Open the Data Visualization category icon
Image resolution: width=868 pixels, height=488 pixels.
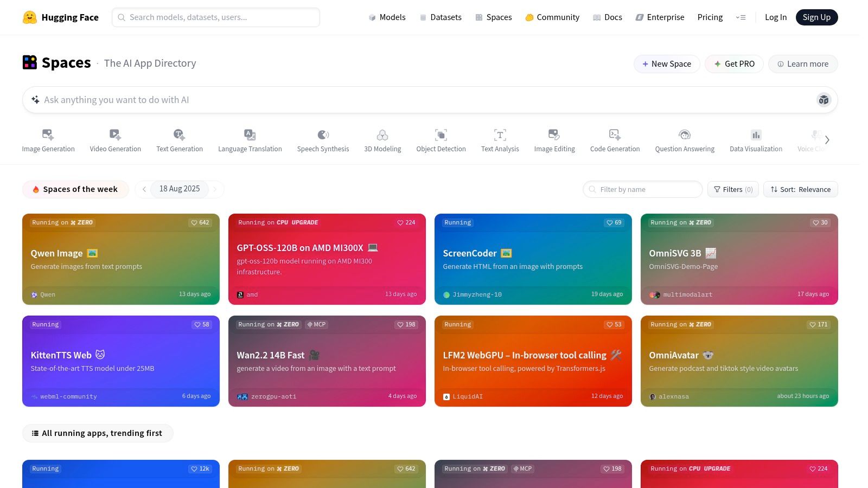pyautogui.click(x=756, y=135)
